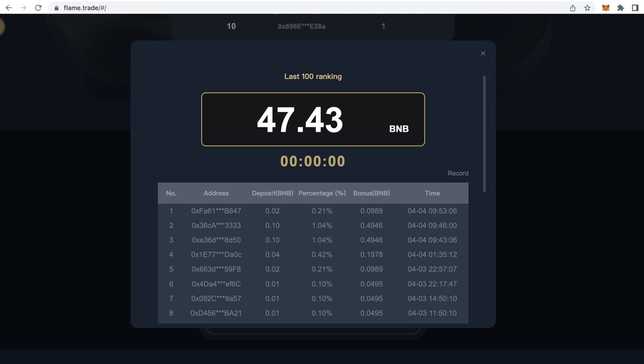Select address 0x663d***59F8

tap(216, 269)
